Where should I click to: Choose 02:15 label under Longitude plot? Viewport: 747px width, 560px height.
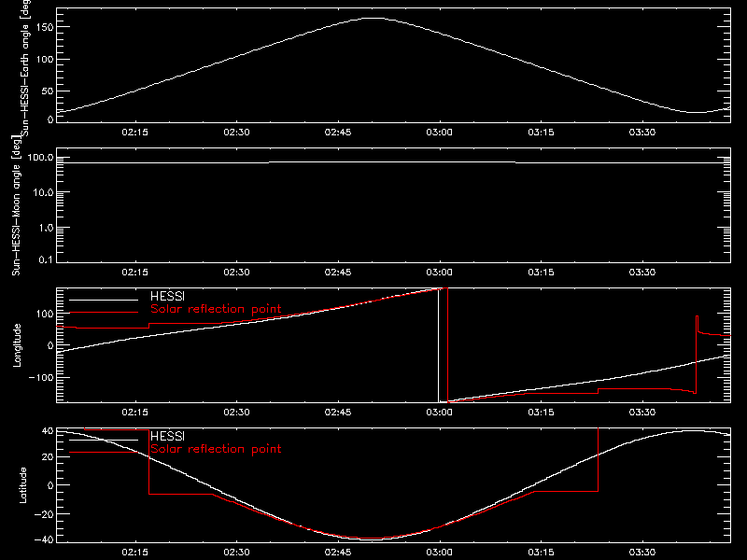coord(134,412)
